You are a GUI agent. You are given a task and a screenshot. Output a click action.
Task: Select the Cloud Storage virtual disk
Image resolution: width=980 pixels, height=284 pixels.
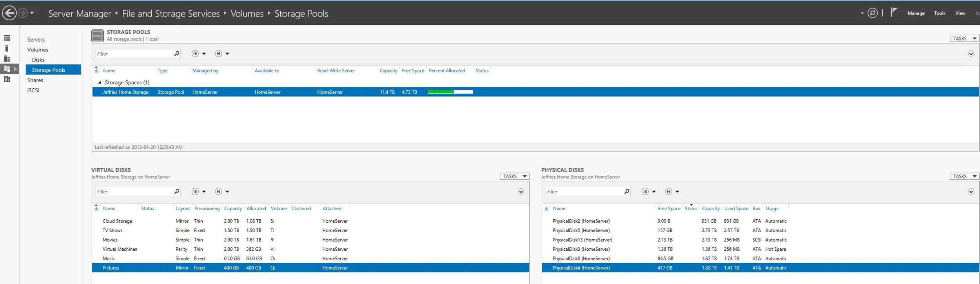click(x=311, y=221)
